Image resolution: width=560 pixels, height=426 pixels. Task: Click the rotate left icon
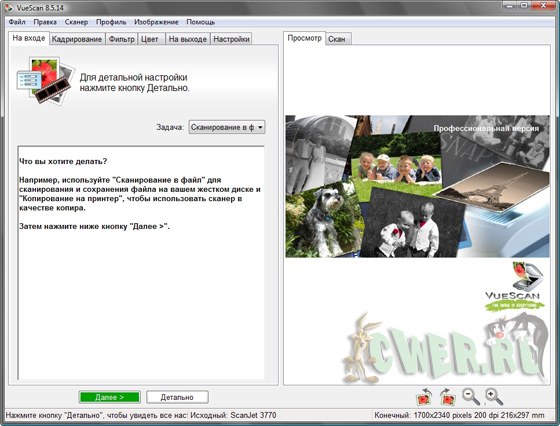point(424,397)
